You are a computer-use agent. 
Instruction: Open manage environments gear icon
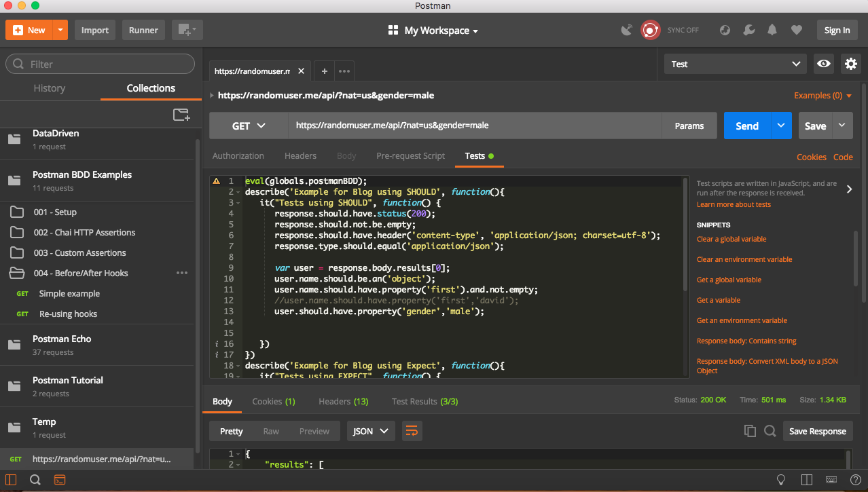[x=851, y=64]
